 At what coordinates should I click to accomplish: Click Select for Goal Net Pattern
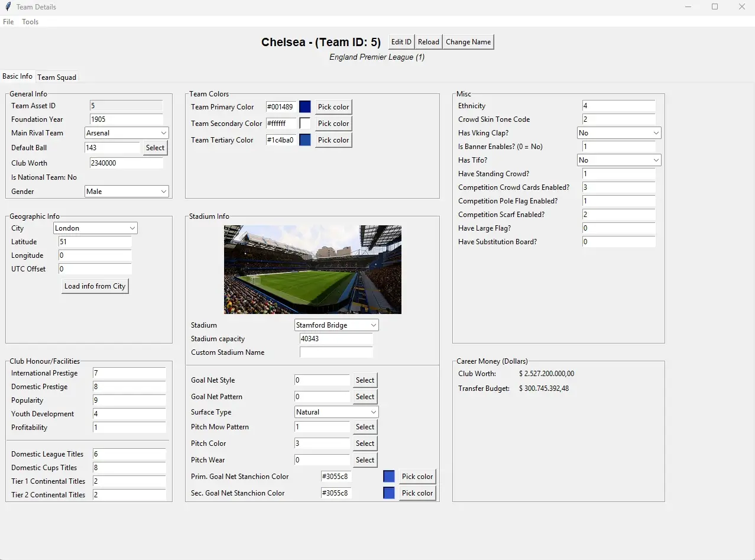point(365,397)
